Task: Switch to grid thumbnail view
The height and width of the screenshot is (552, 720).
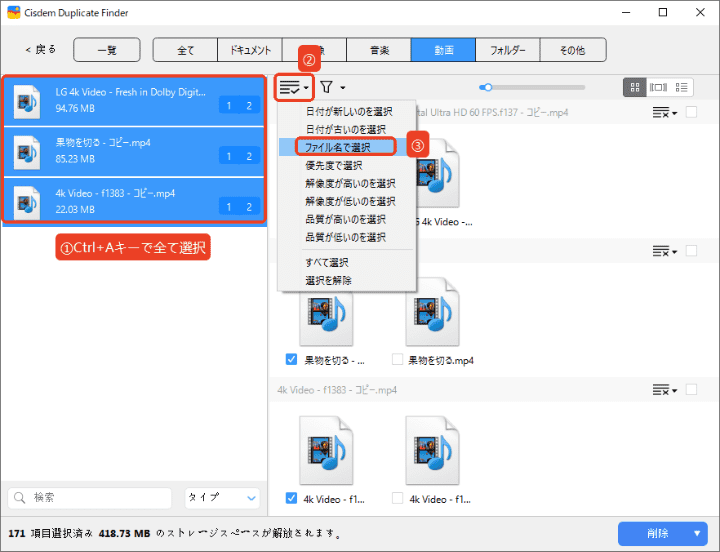Action: pyautogui.click(x=634, y=88)
